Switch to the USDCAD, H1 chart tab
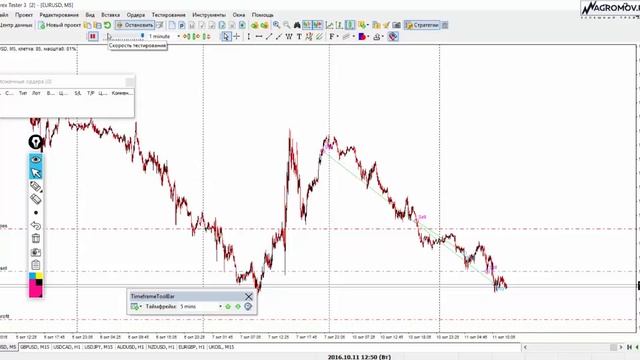 [x=67, y=347]
